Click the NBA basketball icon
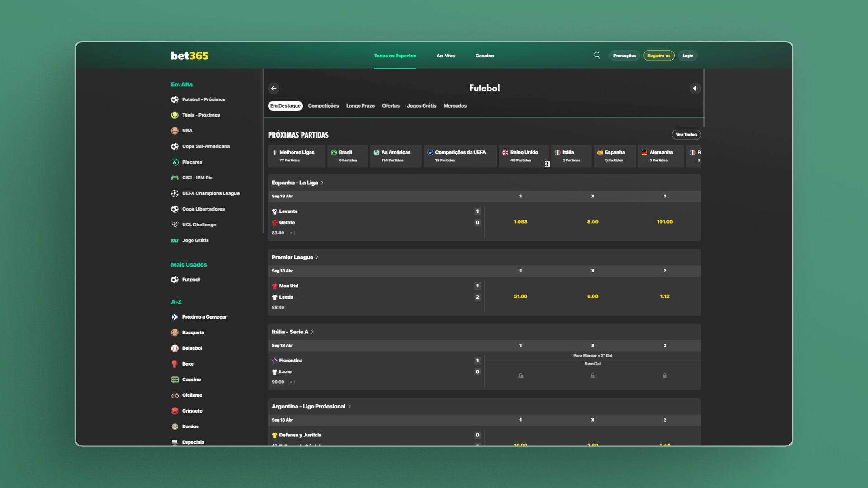The width and height of the screenshot is (868, 488). coord(175,131)
